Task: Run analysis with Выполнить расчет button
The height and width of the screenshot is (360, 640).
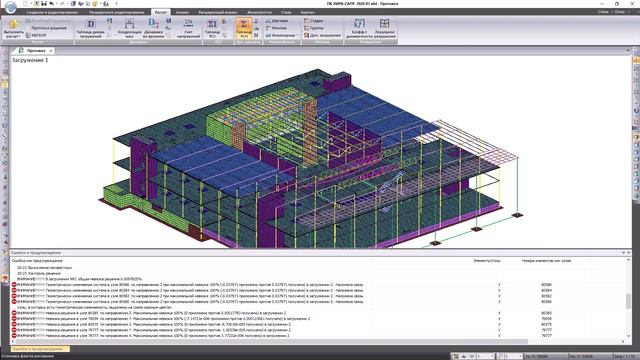Action: tap(13, 28)
